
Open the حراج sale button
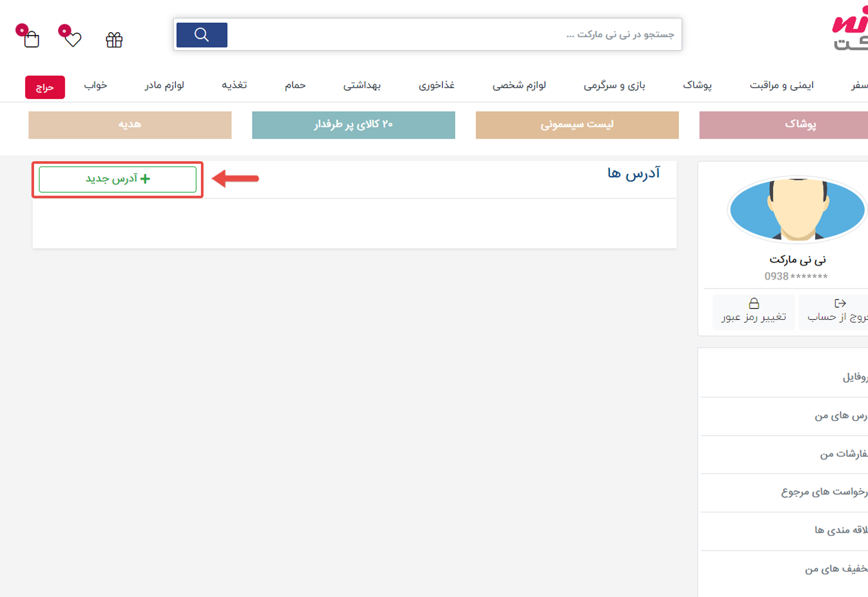coord(45,88)
